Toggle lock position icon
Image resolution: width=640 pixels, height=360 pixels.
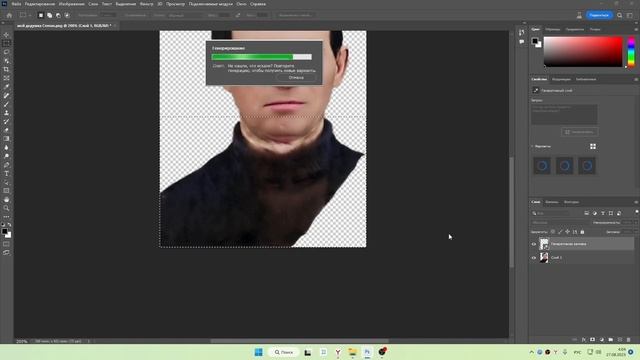coord(567,231)
